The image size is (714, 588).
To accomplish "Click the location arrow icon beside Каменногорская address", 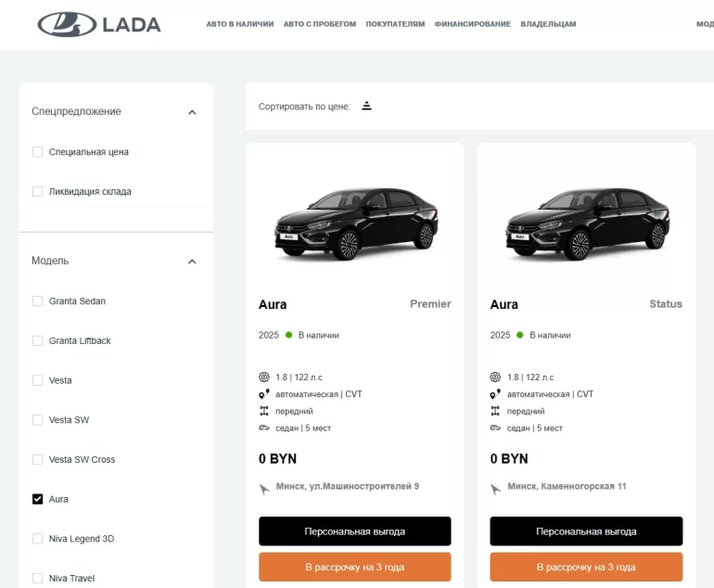I will click(497, 488).
